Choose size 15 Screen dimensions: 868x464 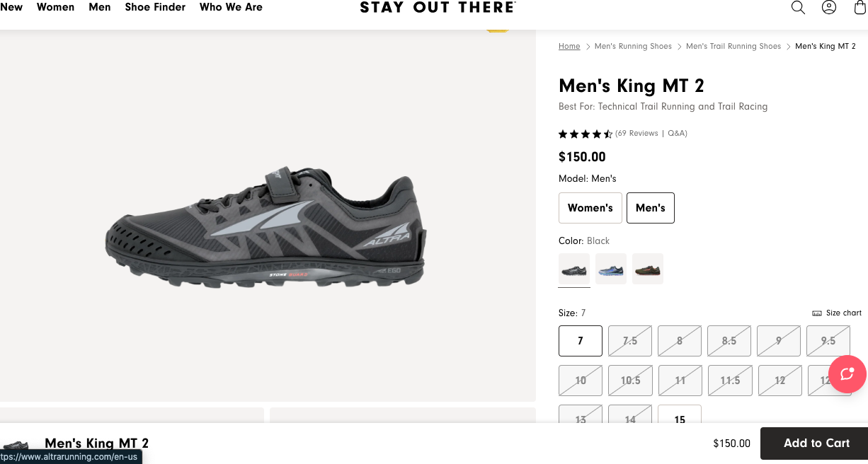pos(680,417)
